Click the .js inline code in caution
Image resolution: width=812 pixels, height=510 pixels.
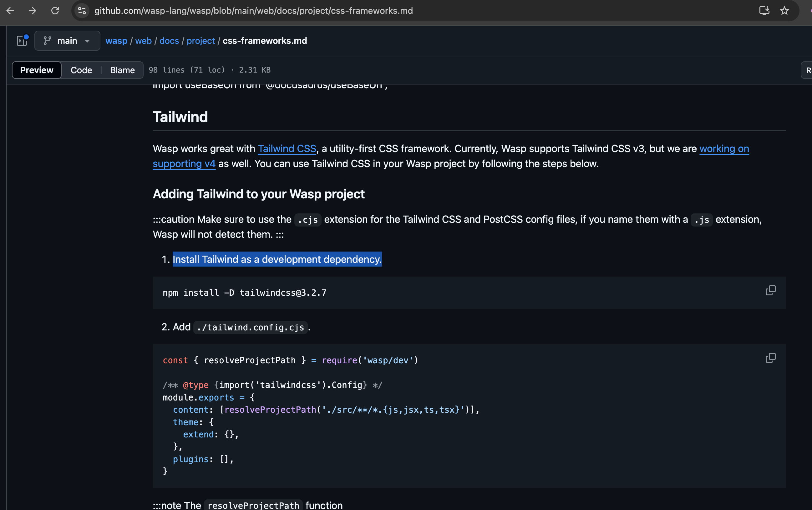[701, 220]
